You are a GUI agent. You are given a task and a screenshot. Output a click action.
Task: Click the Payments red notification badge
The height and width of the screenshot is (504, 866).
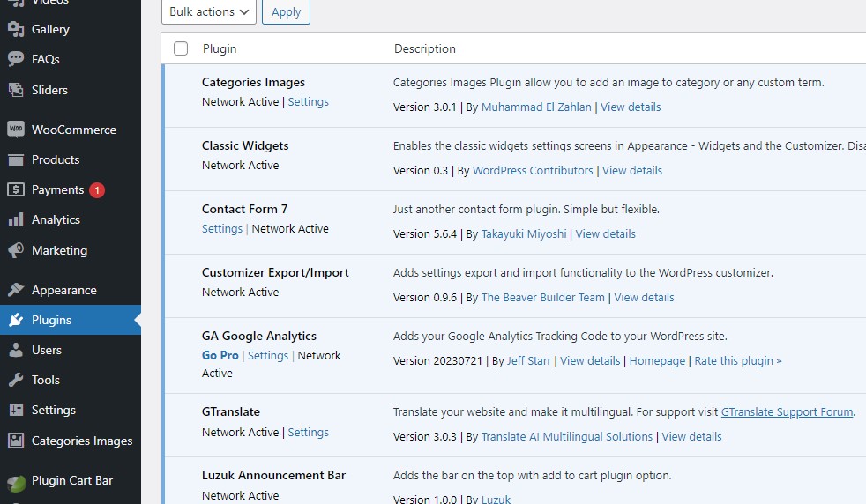point(97,190)
